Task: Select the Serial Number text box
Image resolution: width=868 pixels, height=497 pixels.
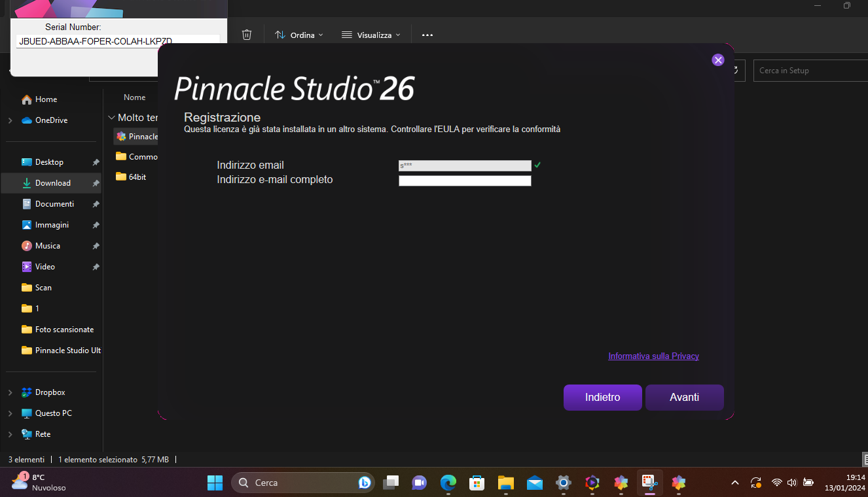Action: (x=118, y=41)
